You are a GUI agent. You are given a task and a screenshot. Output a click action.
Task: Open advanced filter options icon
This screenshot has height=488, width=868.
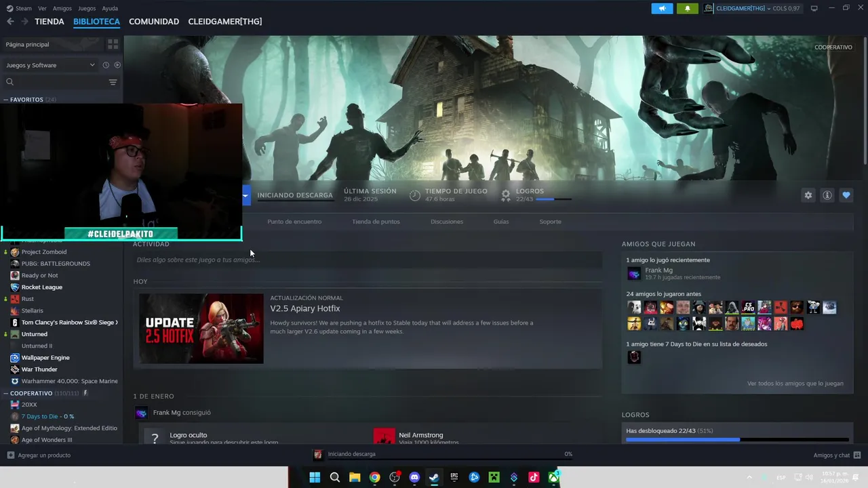click(x=113, y=82)
